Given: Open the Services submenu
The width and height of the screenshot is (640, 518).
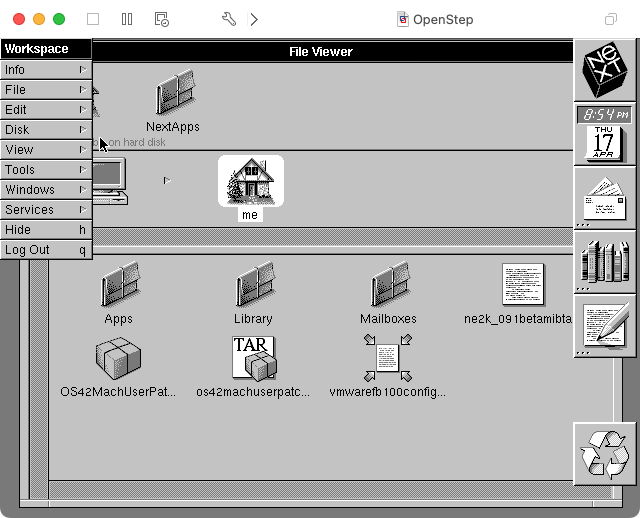Looking at the screenshot, I should pyautogui.click(x=46, y=210).
